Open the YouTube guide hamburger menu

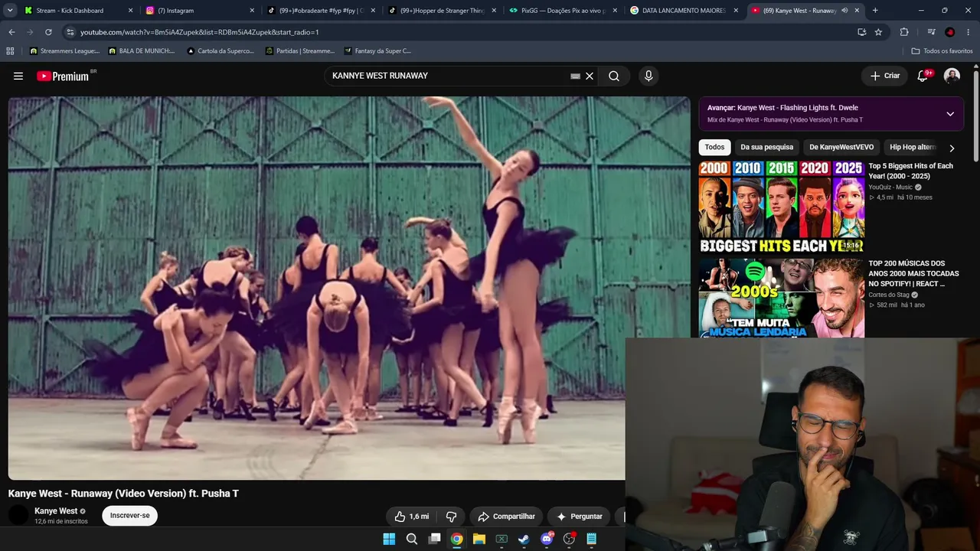(18, 76)
